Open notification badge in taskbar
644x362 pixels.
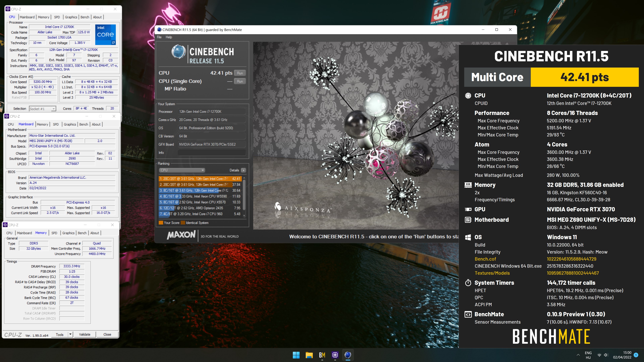click(x=636, y=355)
